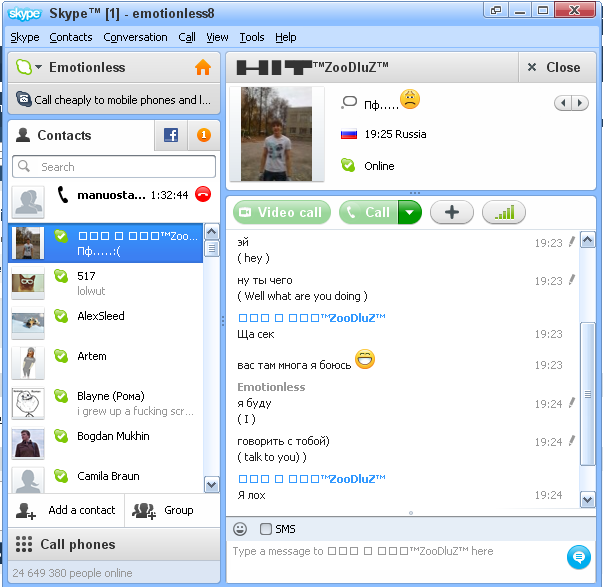Open the Skype menu
The height and width of the screenshot is (587, 603).
click(x=25, y=37)
